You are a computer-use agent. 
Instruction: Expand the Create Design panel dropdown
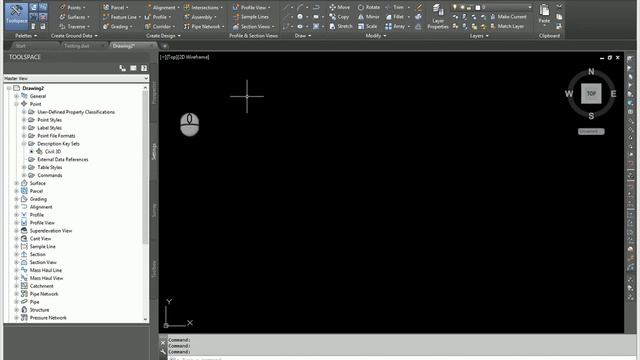tap(163, 36)
